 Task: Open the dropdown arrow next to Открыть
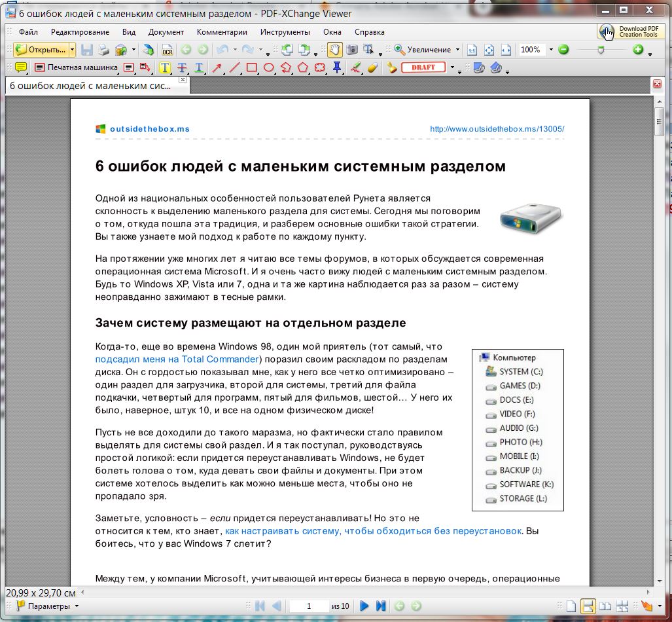[x=72, y=50]
